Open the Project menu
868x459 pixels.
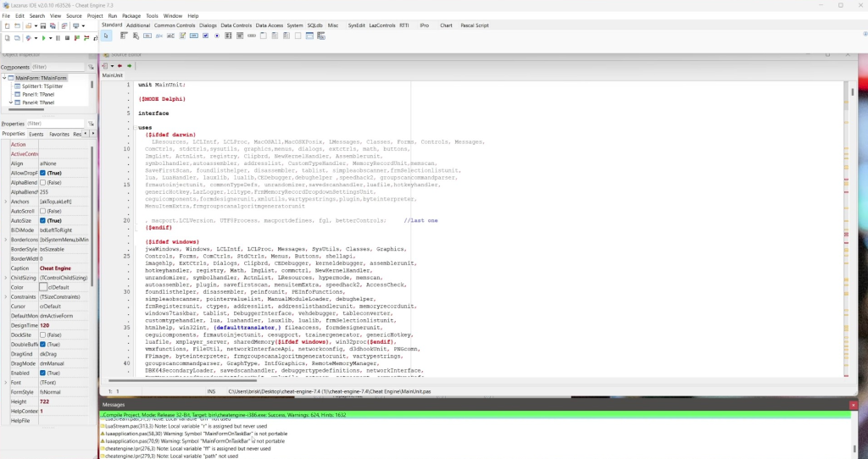(95, 15)
